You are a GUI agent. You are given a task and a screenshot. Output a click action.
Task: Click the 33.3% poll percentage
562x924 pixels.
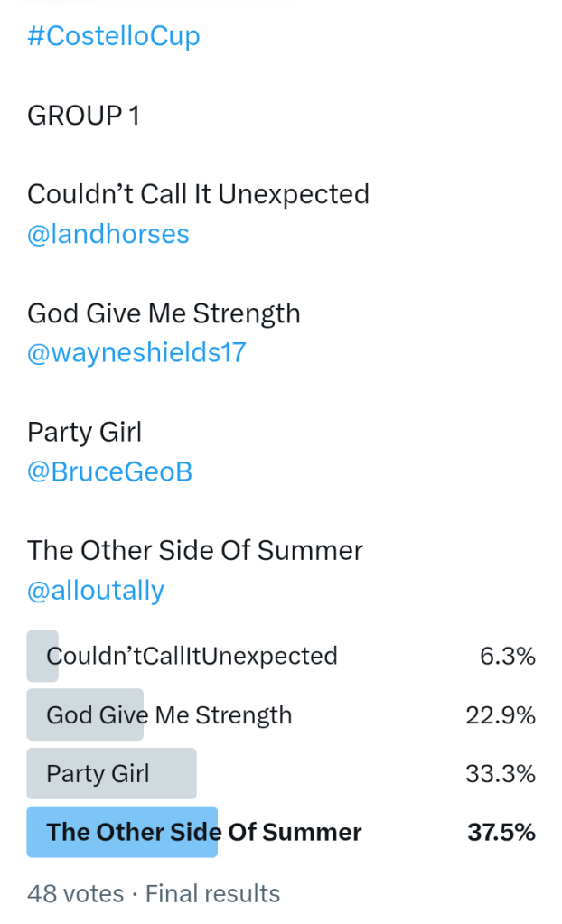[501, 774]
